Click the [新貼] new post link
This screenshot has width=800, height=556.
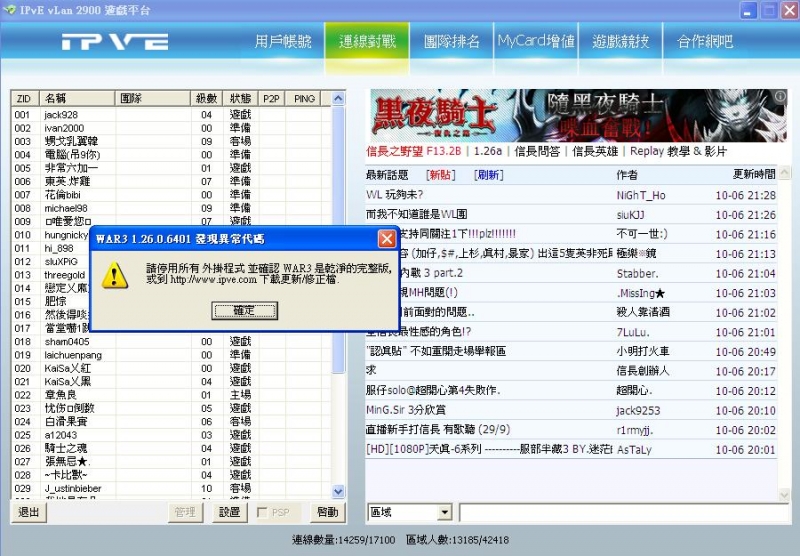point(440,175)
